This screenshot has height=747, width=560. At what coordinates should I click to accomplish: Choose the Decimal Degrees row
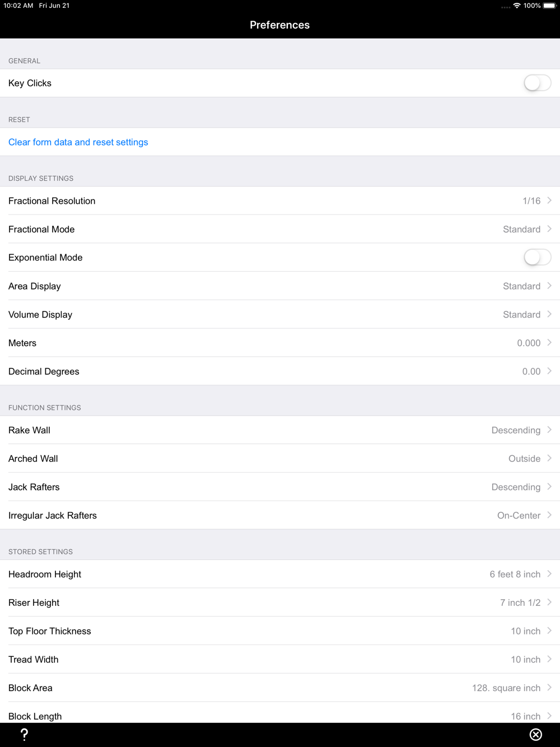click(280, 371)
